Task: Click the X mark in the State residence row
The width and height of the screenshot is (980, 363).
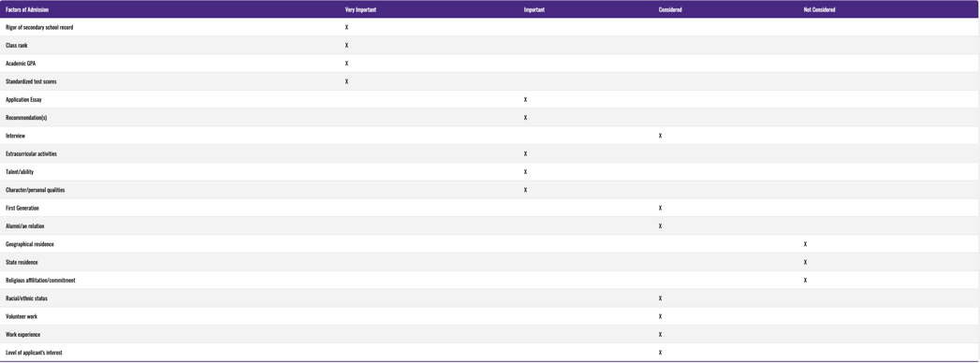Action: click(x=806, y=263)
